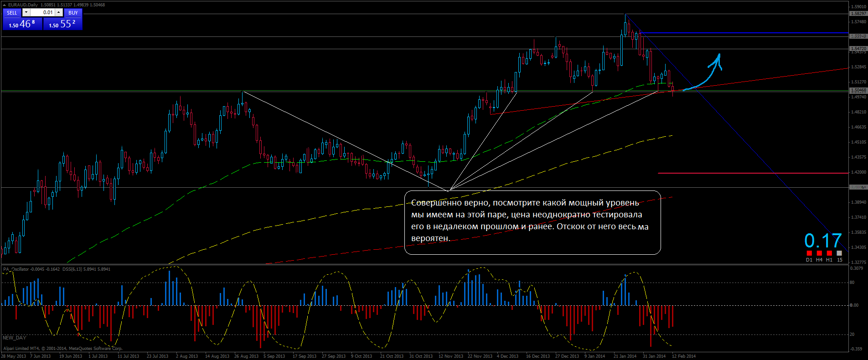Click the 9 Oct 2013 date label

(x=362, y=356)
